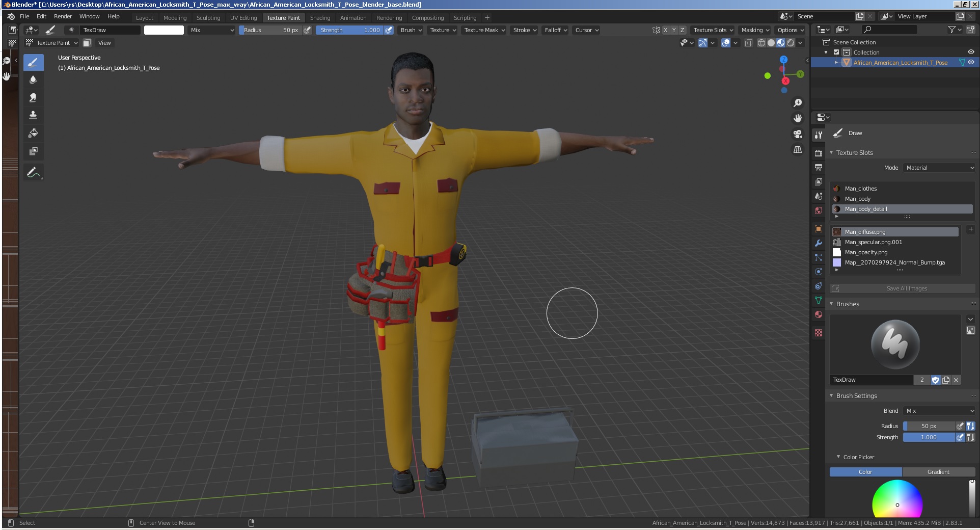The width and height of the screenshot is (980, 530).
Task: Open the header Mix blend dropdown
Action: [212, 30]
